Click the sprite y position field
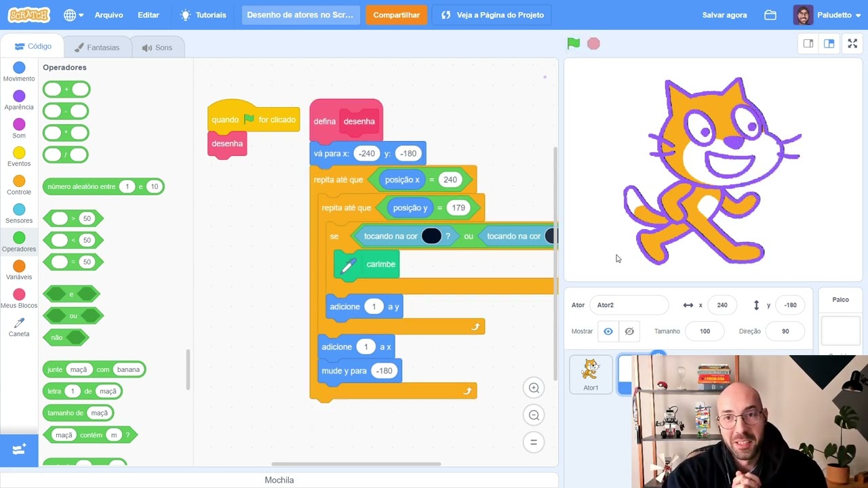Viewport: 868px width, 488px height. coord(790,305)
